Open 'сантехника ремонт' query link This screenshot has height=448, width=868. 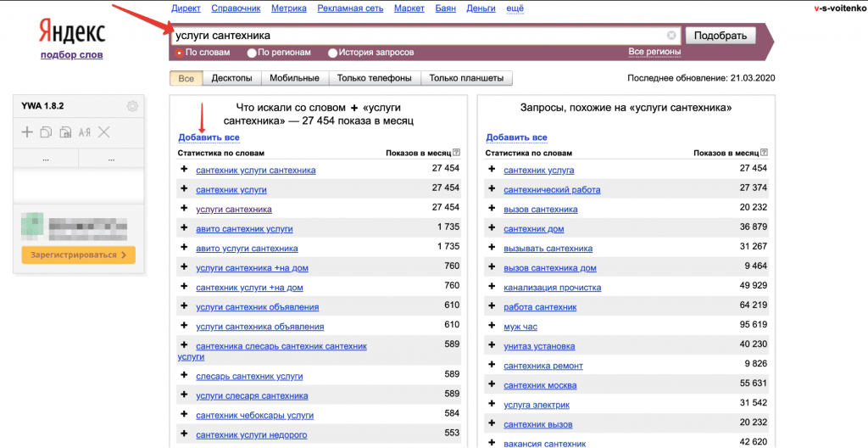[x=543, y=366]
